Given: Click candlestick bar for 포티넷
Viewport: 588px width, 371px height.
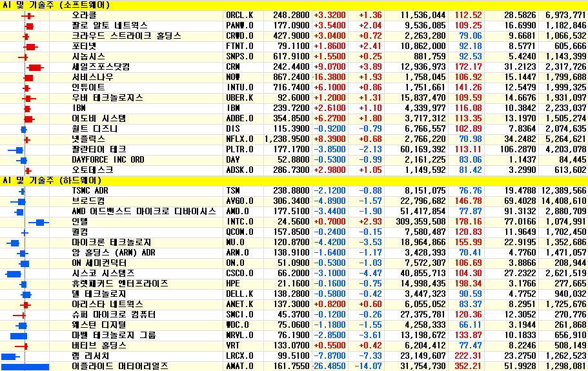Looking at the screenshot, I should pos(30,47).
